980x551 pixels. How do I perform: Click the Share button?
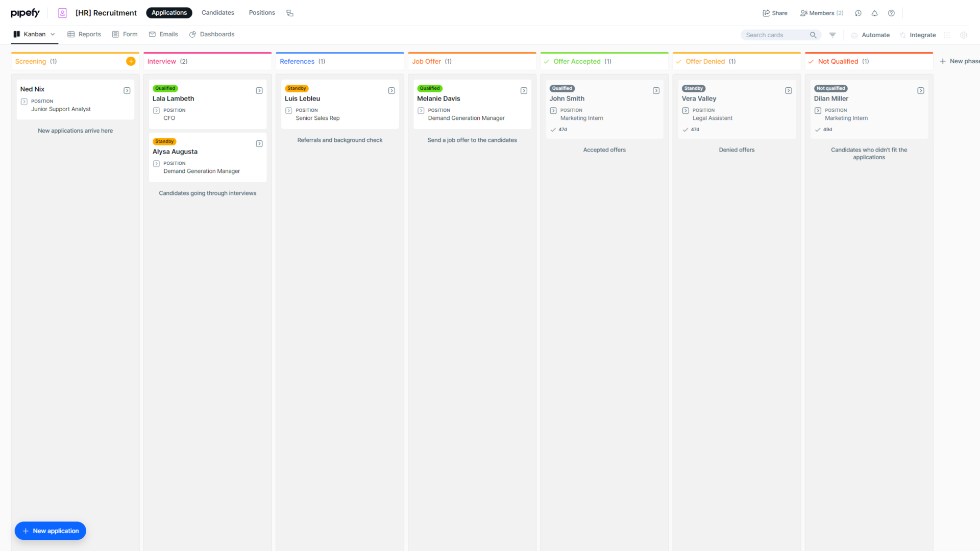tap(775, 13)
